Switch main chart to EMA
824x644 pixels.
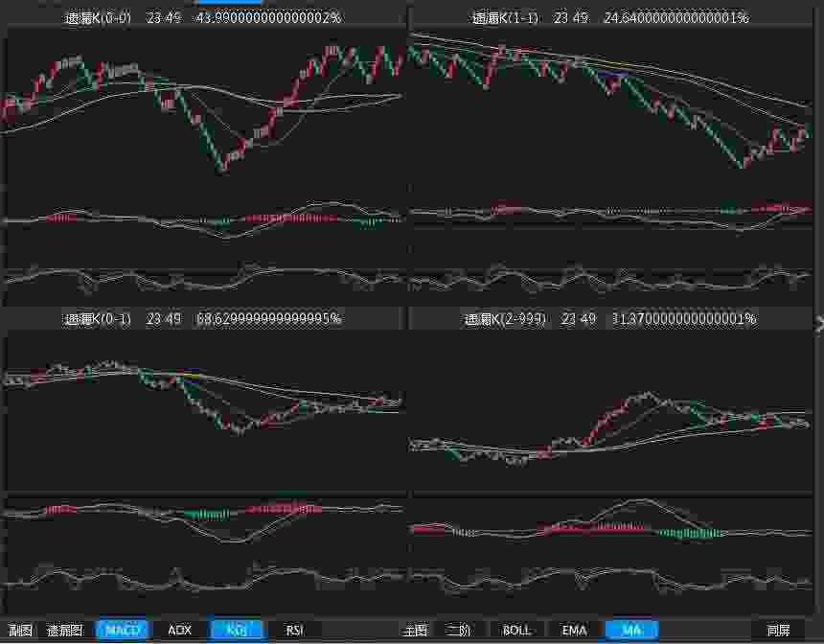point(574,630)
